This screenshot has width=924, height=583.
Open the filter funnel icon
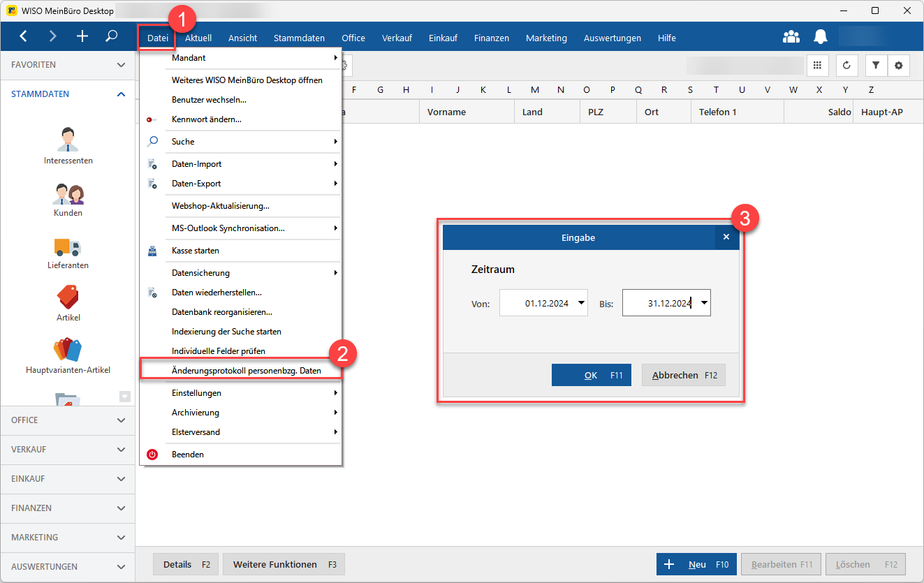point(876,65)
